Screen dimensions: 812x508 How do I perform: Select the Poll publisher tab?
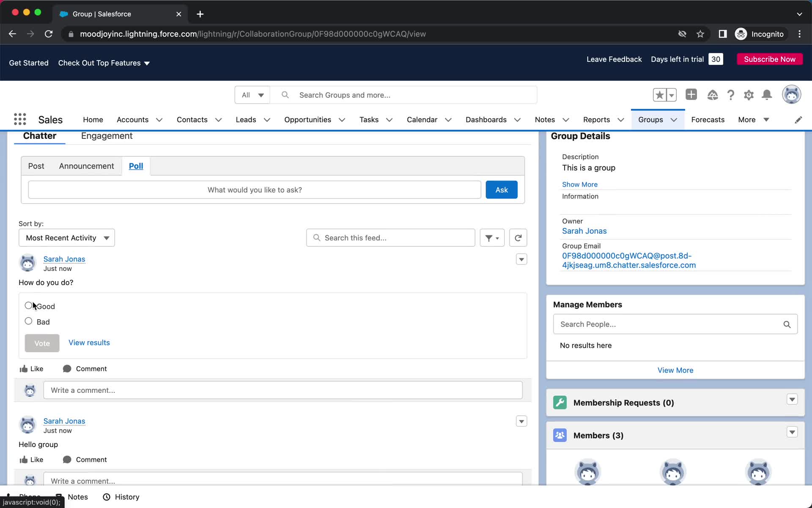(x=136, y=166)
